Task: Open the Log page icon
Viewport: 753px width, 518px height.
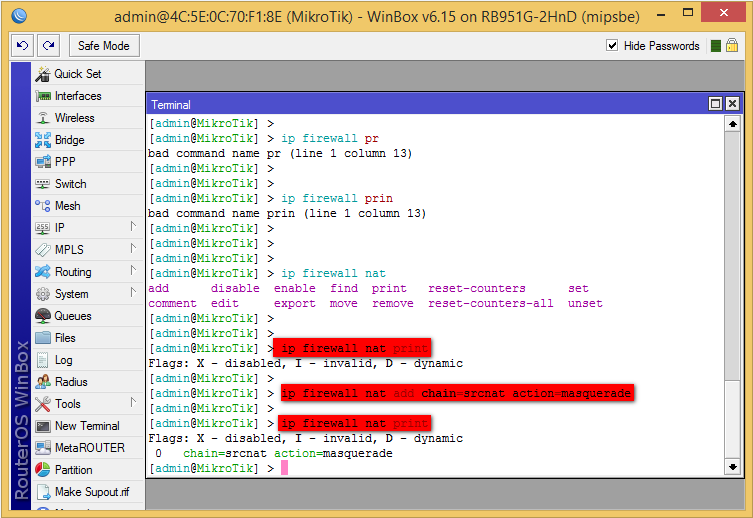Action: point(43,360)
